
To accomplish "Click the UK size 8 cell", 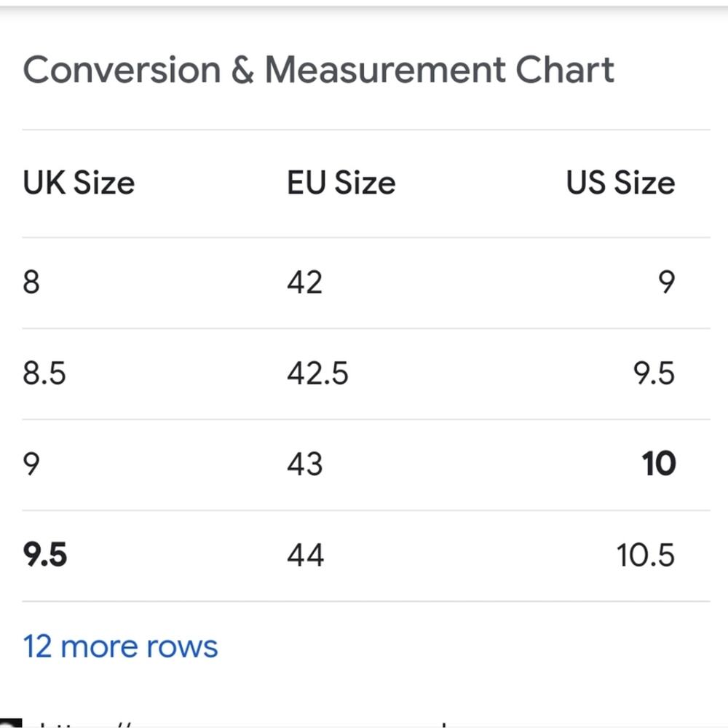I will click(31, 282).
